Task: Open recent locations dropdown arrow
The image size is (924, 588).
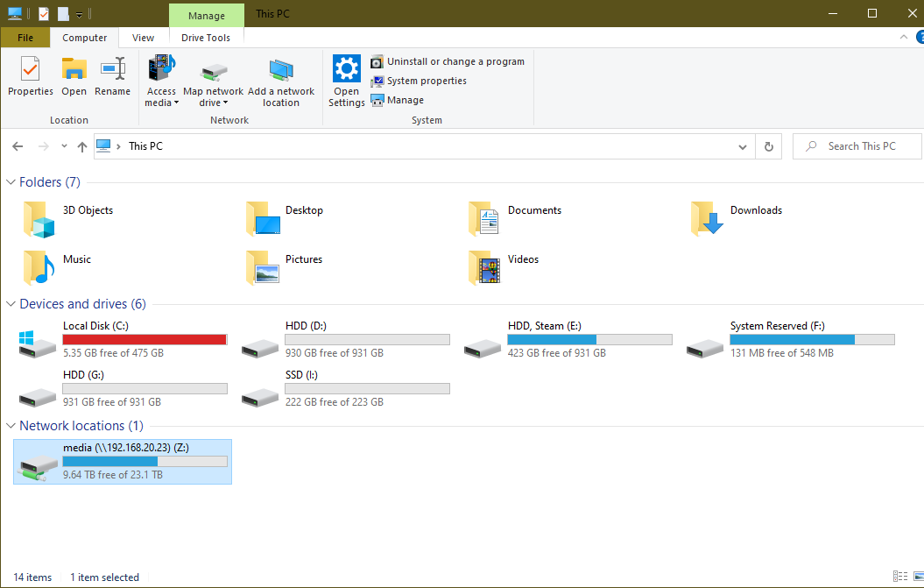Action: tap(64, 146)
